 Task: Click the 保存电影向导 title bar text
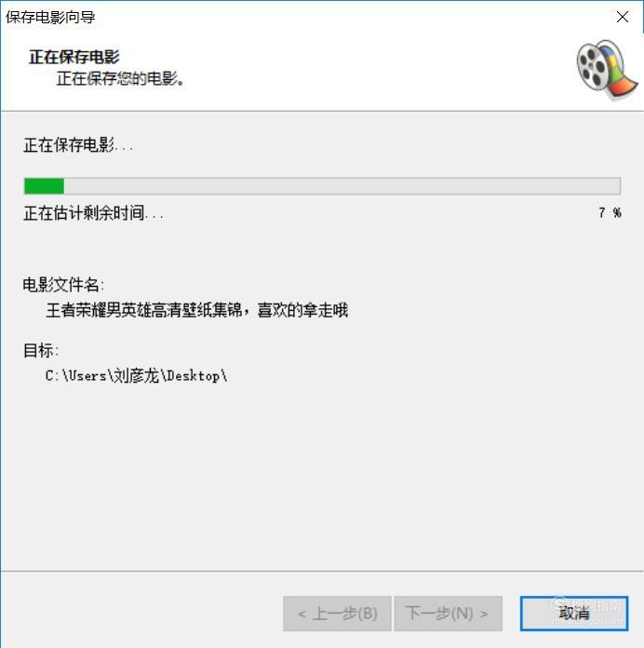[x=50, y=18]
